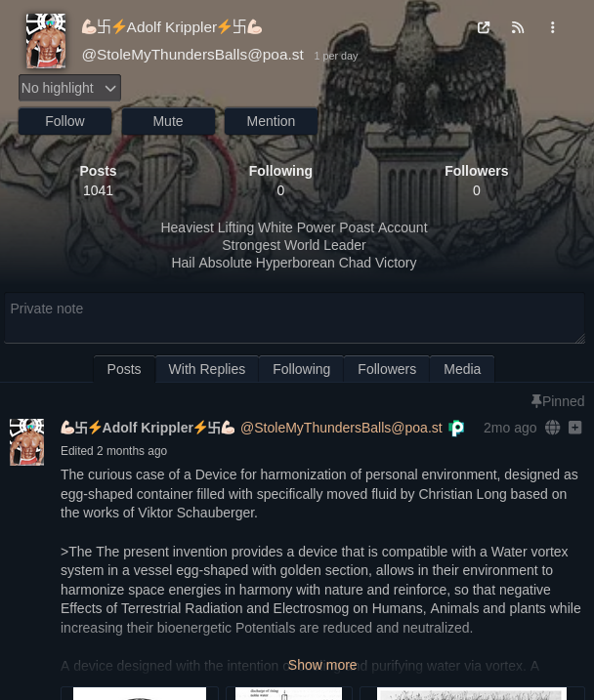Image resolution: width=594 pixels, height=700 pixels.
Task: Switch to the With Replies tab
Action: [207, 369]
